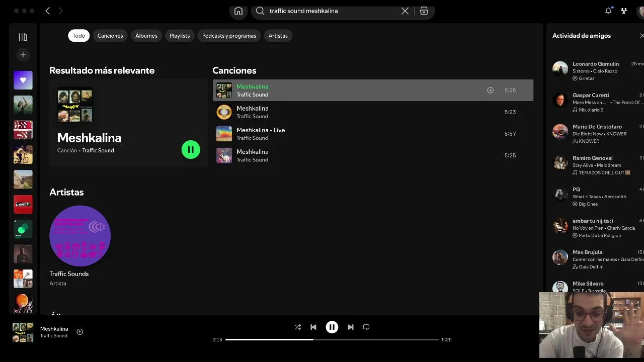Open Ramiro Genoval's TEMAZOS CHILL OUT playlist
This screenshot has height=362, width=644.
(601, 172)
